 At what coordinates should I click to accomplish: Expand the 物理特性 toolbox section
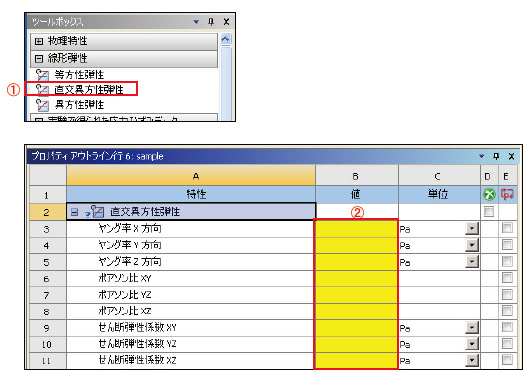coord(39,41)
